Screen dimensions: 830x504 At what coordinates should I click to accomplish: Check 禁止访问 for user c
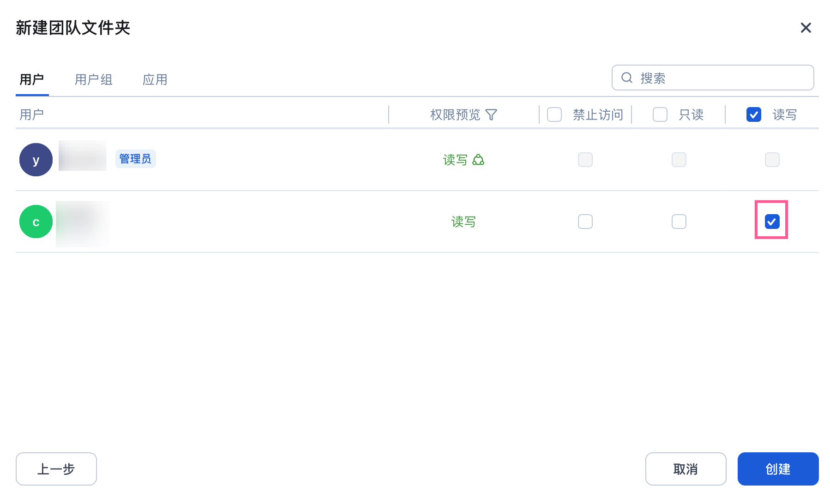[x=585, y=222]
